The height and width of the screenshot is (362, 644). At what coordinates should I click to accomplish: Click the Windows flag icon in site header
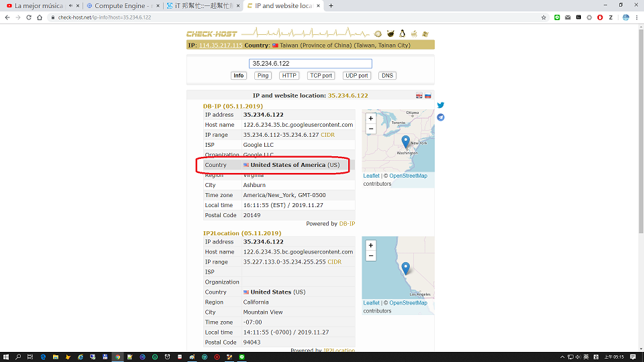tap(425, 34)
